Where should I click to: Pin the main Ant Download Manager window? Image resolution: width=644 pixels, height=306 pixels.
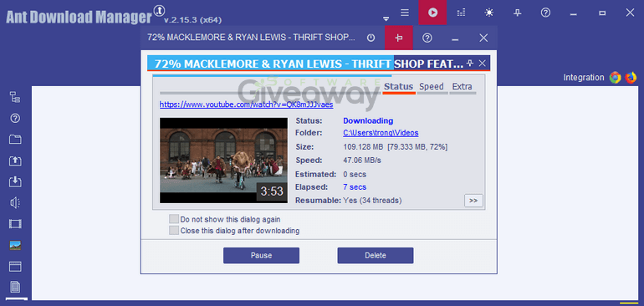point(517,13)
